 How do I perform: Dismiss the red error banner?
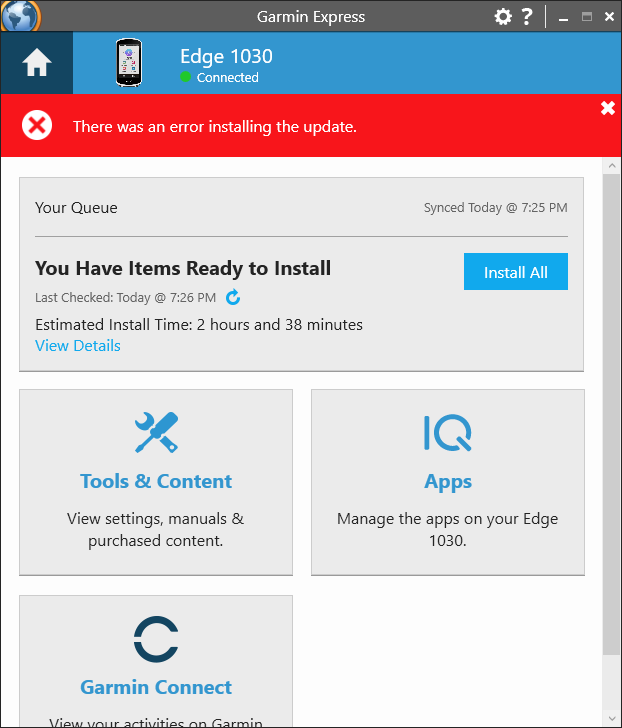(x=608, y=108)
